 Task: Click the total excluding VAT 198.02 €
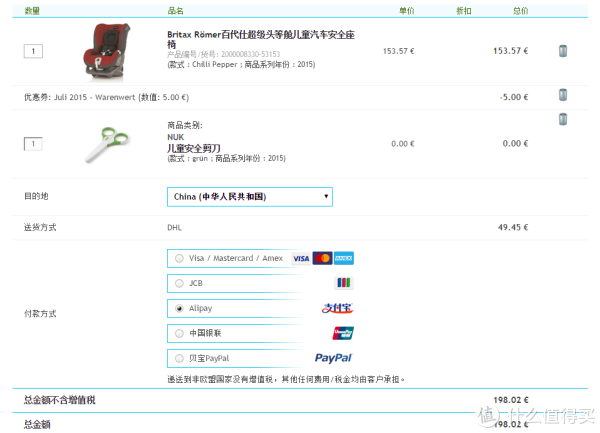511,400
